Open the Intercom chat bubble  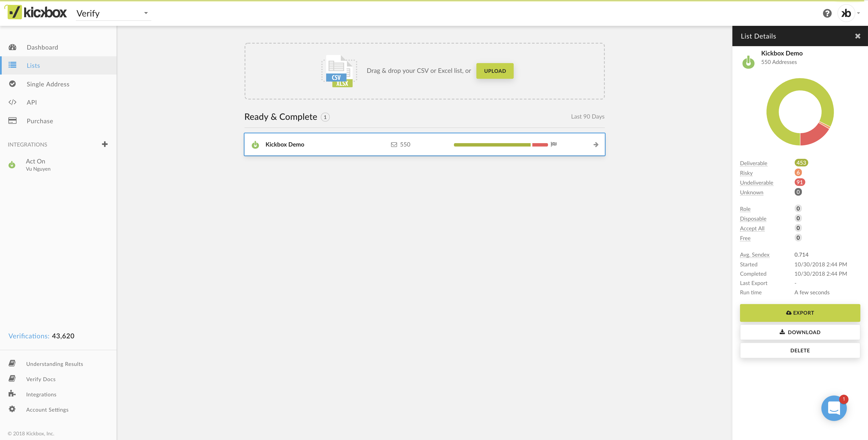pyautogui.click(x=834, y=408)
